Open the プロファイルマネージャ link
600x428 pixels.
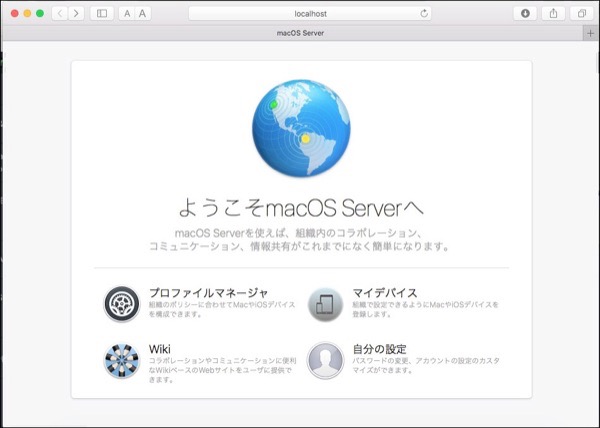click(x=208, y=291)
